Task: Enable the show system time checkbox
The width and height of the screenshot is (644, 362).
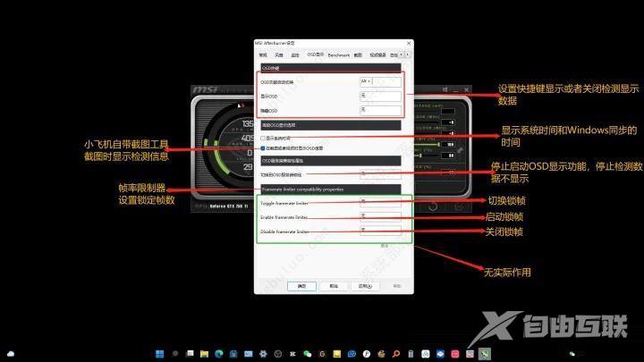Action: coord(263,139)
